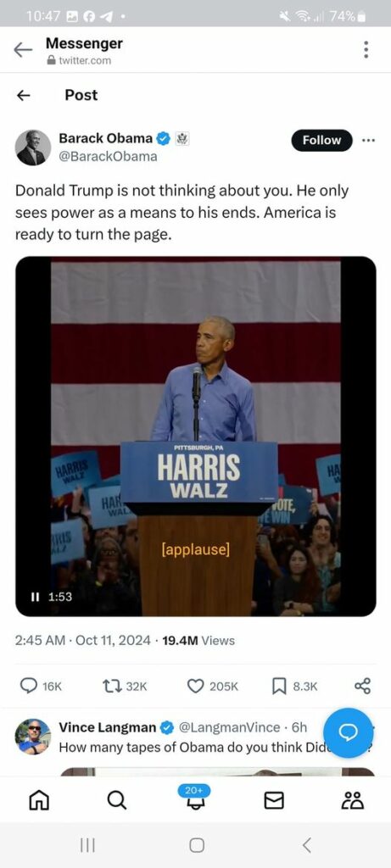Open Barack Obama's profile picture

tap(33, 147)
